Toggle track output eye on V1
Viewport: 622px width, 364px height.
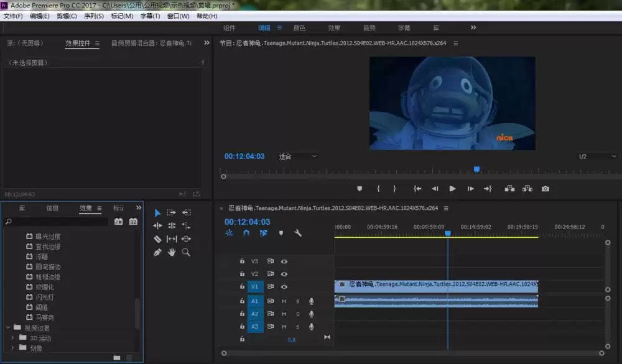click(x=284, y=286)
